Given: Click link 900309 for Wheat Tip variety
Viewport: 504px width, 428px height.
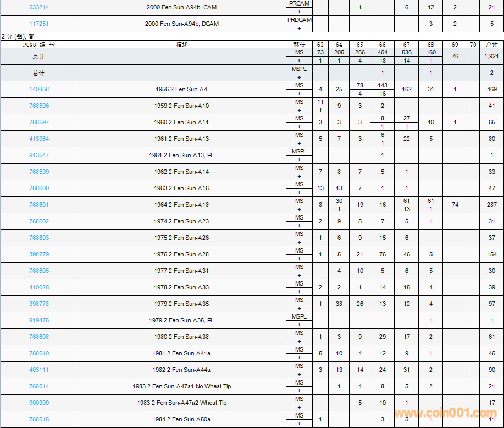Looking at the screenshot, I should click(38, 403).
